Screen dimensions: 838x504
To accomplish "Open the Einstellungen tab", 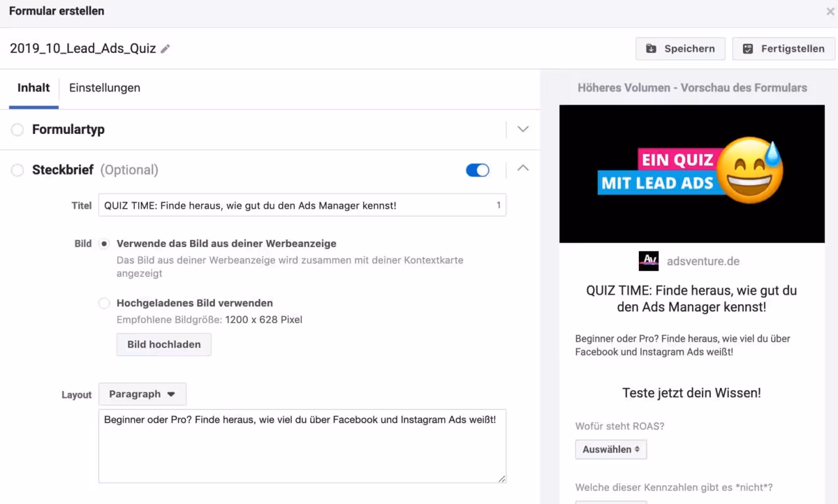I will coord(105,88).
